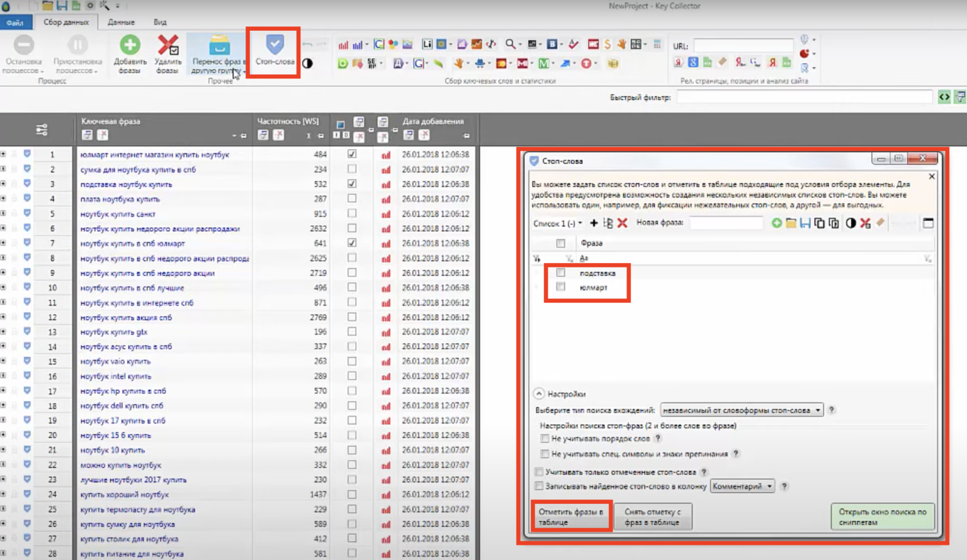
Task: Click the red chart icon in row 1
Action: (x=385, y=155)
